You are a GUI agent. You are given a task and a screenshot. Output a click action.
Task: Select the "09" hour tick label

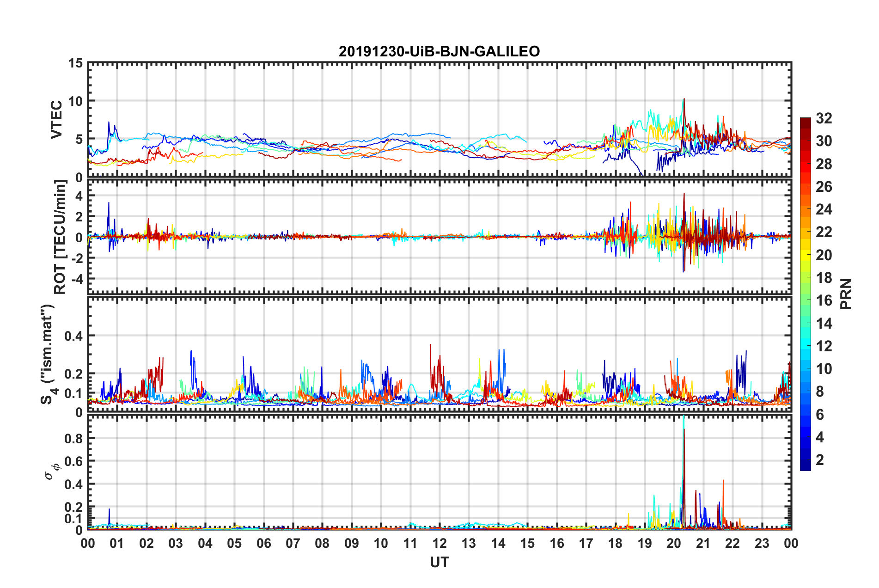[x=352, y=543]
